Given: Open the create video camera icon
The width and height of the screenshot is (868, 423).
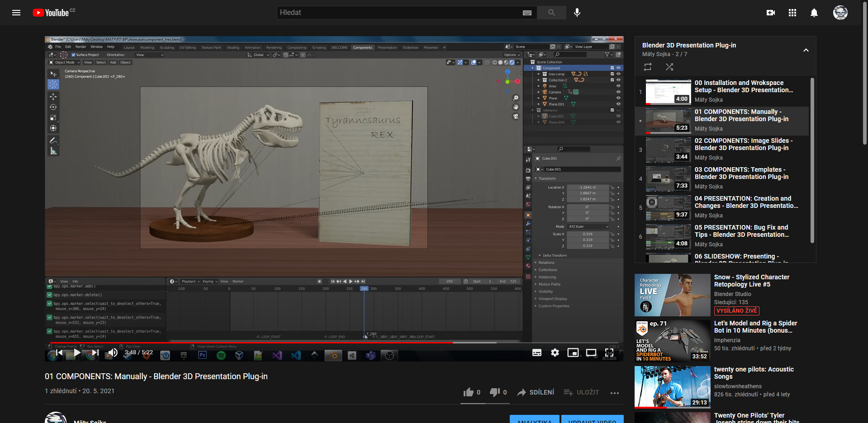Looking at the screenshot, I should coord(770,13).
